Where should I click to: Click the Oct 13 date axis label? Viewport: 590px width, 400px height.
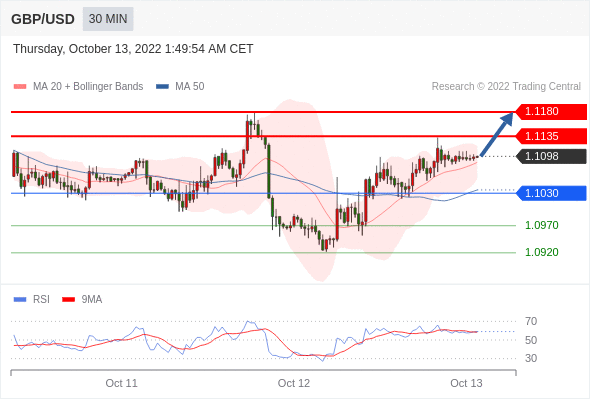click(466, 383)
